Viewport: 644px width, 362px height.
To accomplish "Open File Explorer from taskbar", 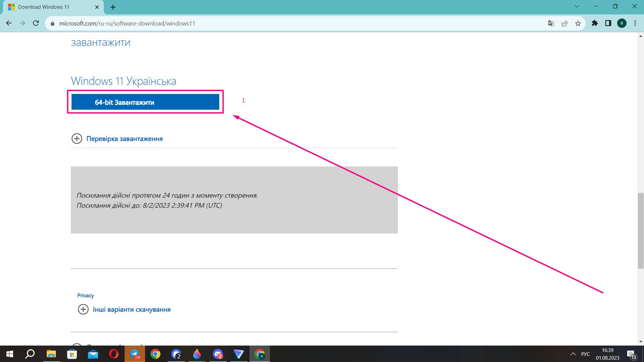I will [x=51, y=354].
